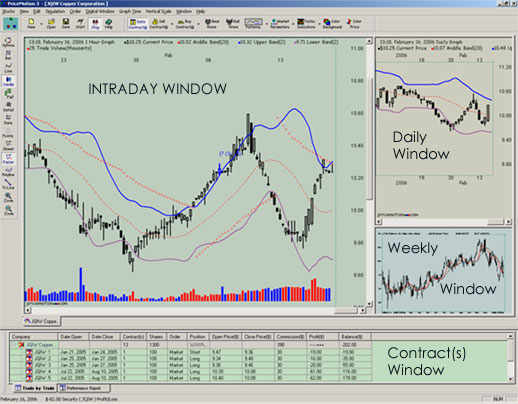The height and width of the screenshot is (404, 518).
Task: Click the Bear Wave button
Action: [x=212, y=24]
